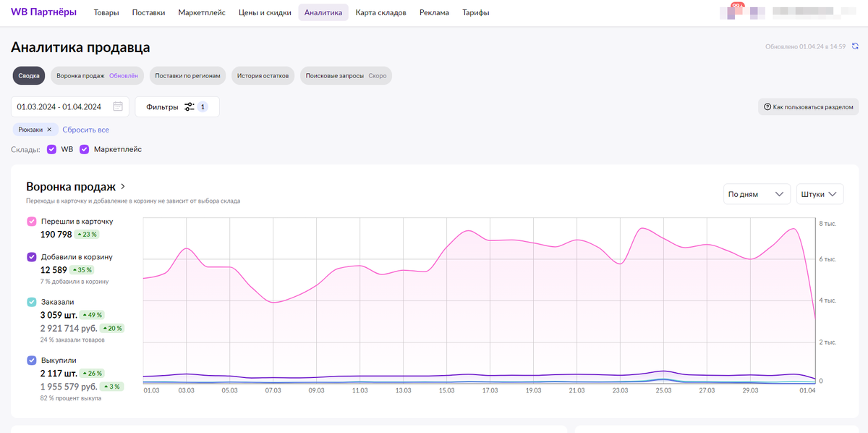Click Как пользоваться разделом button
The height and width of the screenshot is (433, 868).
pyautogui.click(x=808, y=107)
